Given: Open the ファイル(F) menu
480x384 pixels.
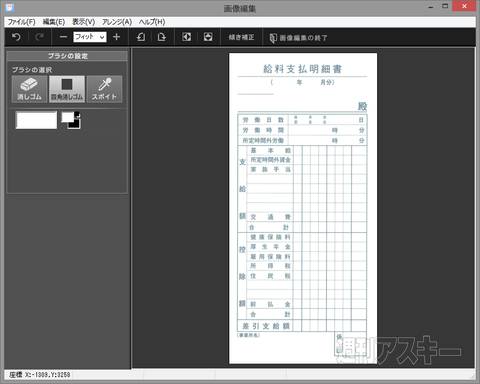Looking at the screenshot, I should pyautogui.click(x=21, y=22).
